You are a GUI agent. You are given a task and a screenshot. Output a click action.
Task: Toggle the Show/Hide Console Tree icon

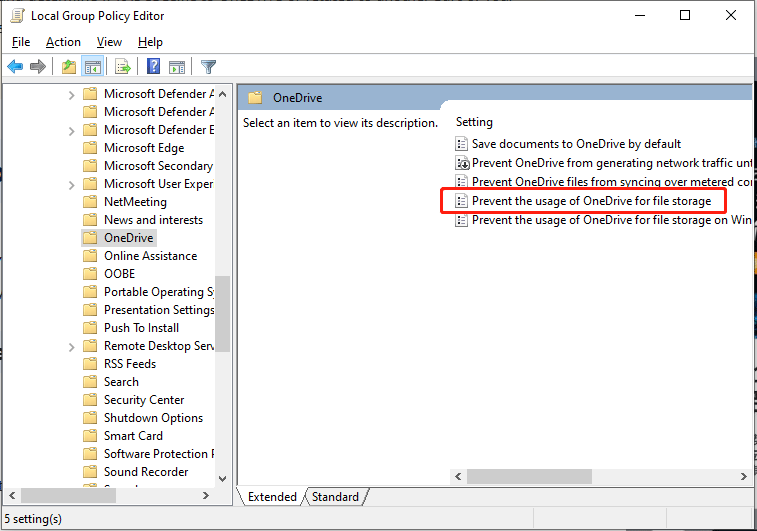click(x=92, y=66)
